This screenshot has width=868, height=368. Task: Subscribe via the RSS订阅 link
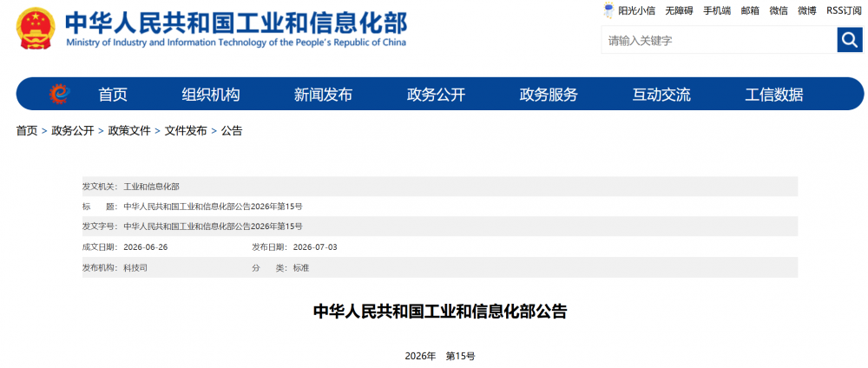pyautogui.click(x=845, y=10)
